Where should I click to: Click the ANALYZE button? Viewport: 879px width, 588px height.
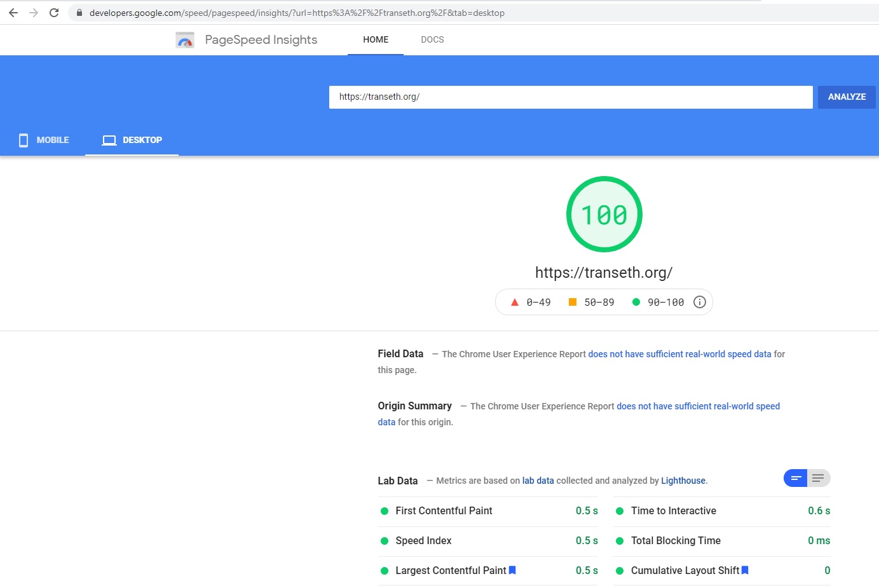click(847, 97)
